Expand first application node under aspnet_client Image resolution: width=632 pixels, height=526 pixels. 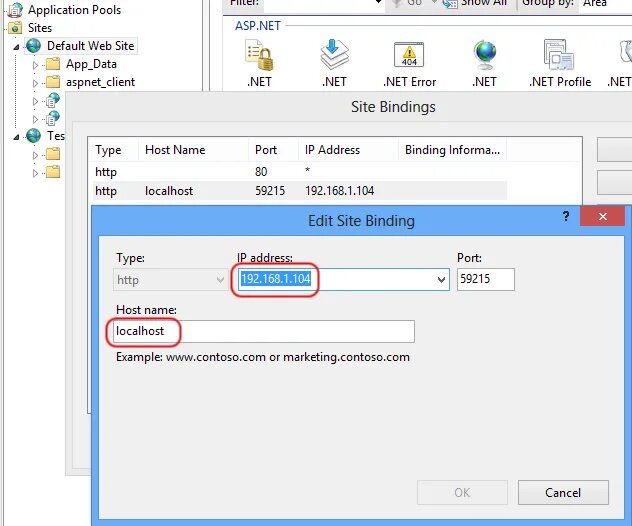point(35,101)
